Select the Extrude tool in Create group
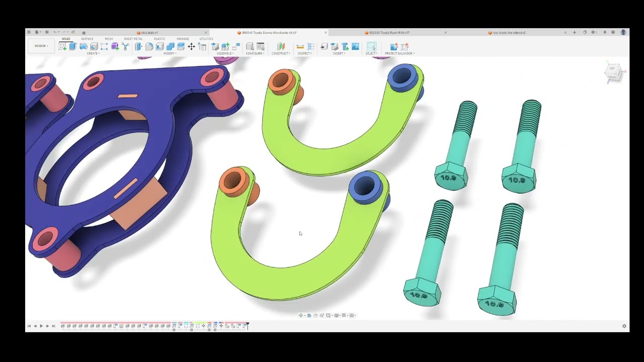 point(73,46)
